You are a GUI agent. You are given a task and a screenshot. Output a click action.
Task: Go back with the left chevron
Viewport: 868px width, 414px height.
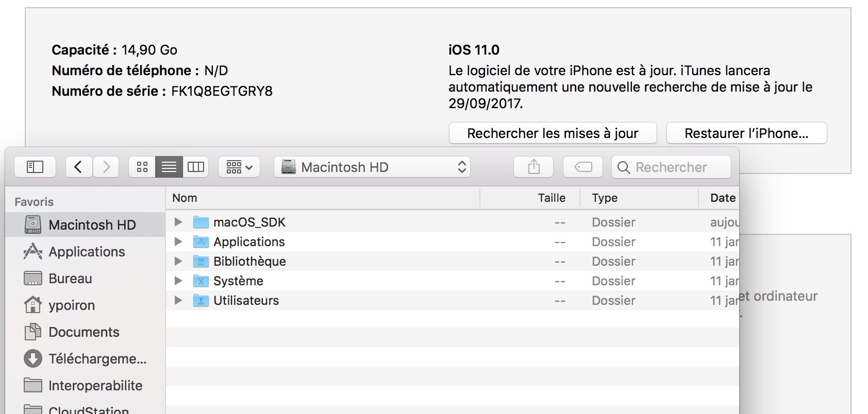pyautogui.click(x=79, y=167)
